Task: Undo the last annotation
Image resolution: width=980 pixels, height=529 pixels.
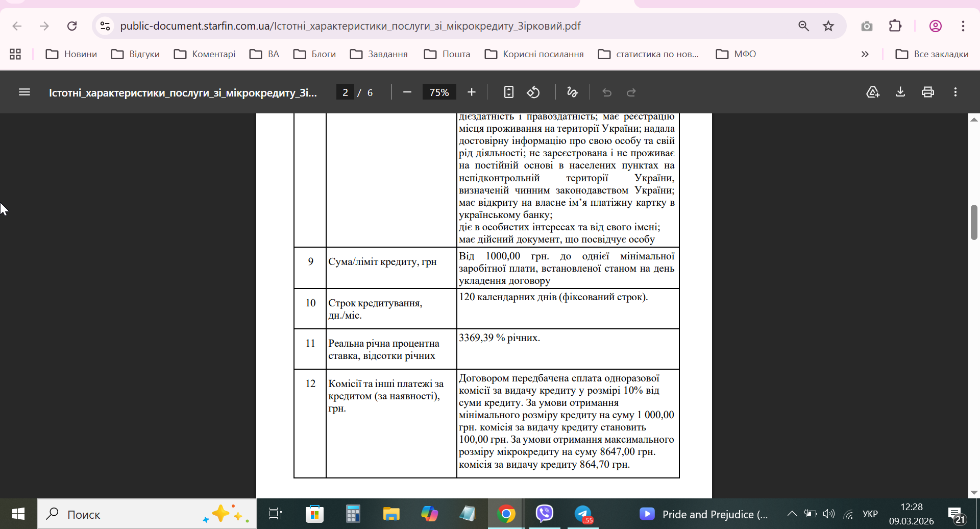Action: coord(607,92)
